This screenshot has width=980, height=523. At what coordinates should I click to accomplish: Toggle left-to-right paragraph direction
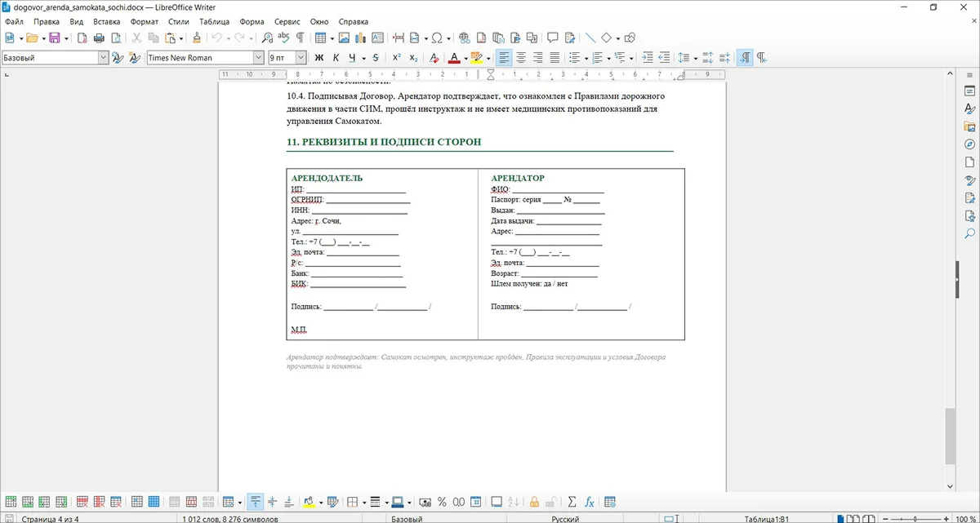745,58
